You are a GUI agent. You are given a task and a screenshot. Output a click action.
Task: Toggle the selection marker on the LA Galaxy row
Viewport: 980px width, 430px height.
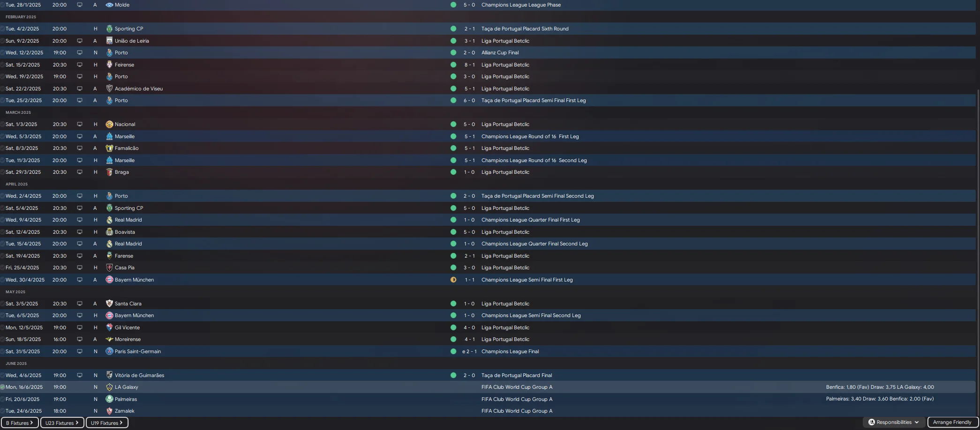point(2,387)
